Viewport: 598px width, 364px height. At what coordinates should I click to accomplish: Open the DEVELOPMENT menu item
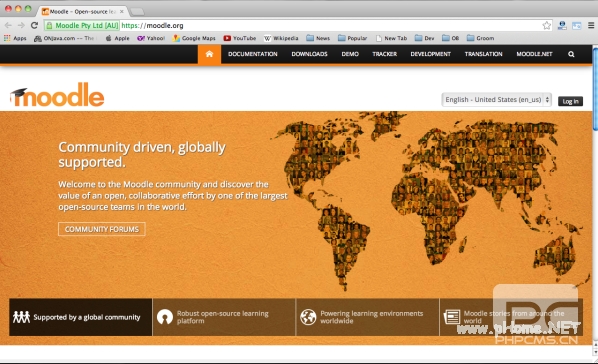431,54
